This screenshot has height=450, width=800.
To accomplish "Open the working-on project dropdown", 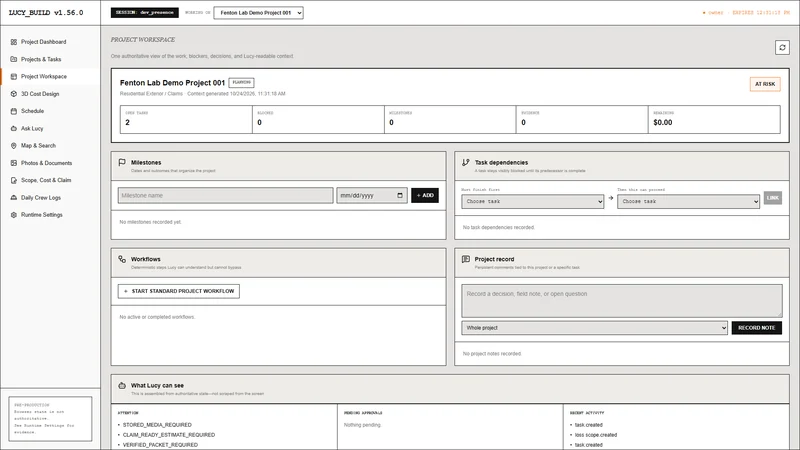I will point(258,13).
